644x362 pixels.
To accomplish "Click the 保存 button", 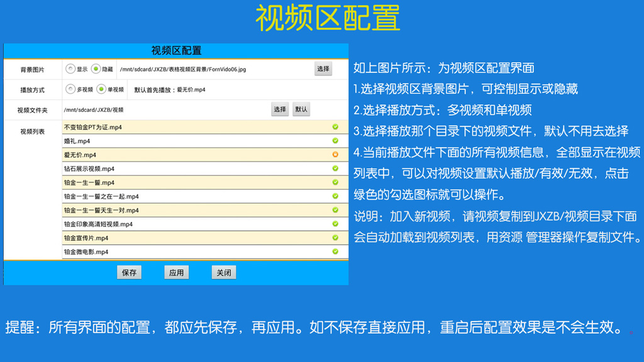I will (129, 273).
